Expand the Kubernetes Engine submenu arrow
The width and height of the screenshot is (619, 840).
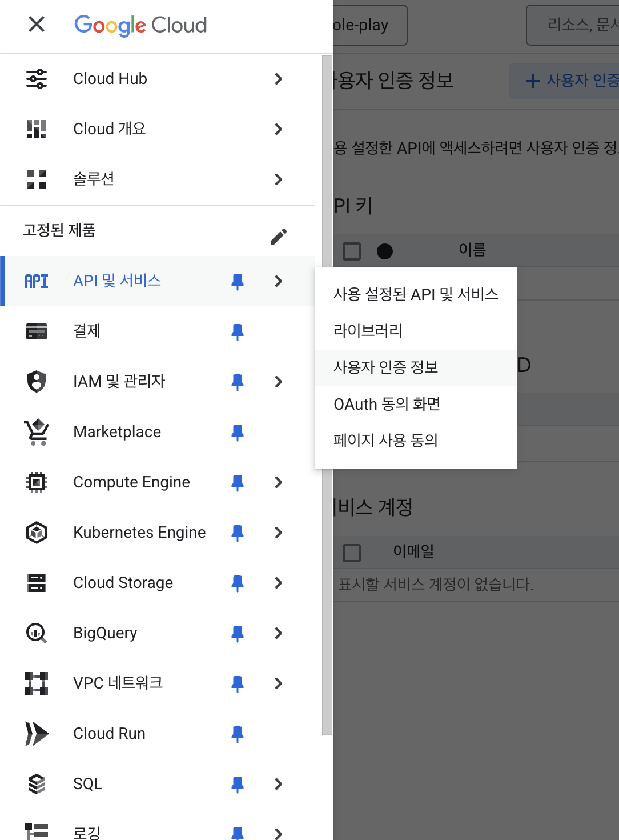pyautogui.click(x=279, y=533)
